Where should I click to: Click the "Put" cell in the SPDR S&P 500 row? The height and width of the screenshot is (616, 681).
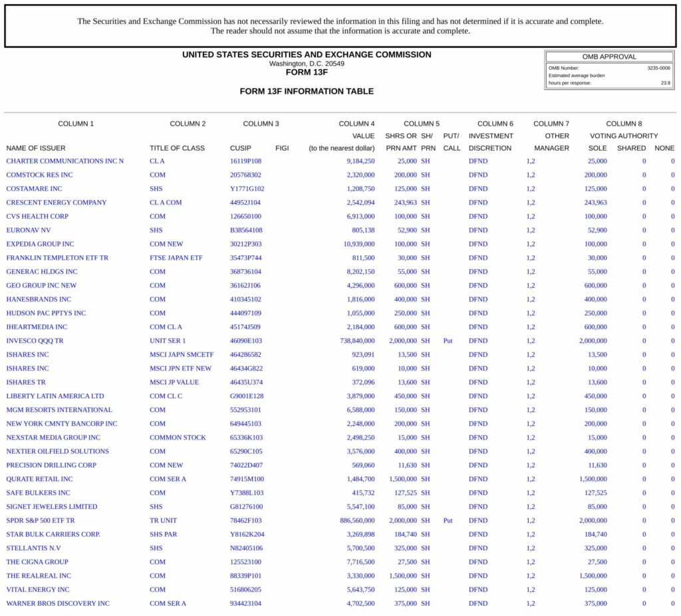coord(448,520)
